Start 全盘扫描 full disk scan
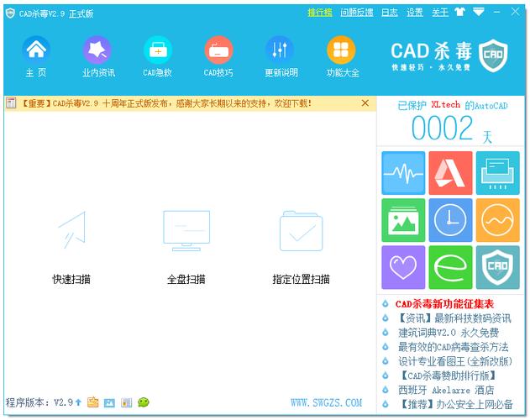This screenshot has height=420, width=530. point(186,248)
